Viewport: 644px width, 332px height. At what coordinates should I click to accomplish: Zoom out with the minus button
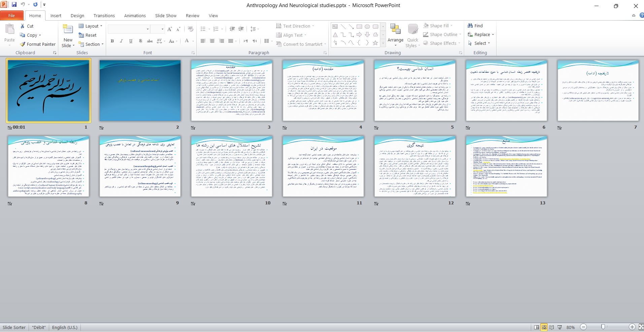584,327
